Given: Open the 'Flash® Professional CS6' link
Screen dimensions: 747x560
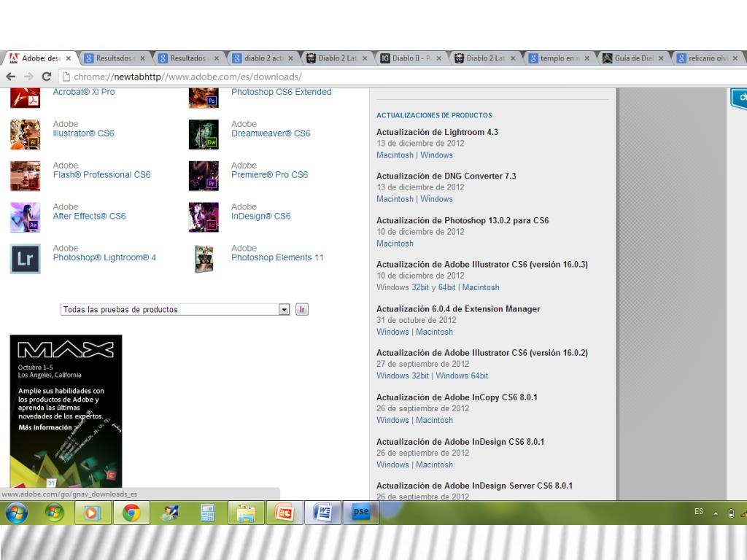Looking at the screenshot, I should [x=101, y=175].
